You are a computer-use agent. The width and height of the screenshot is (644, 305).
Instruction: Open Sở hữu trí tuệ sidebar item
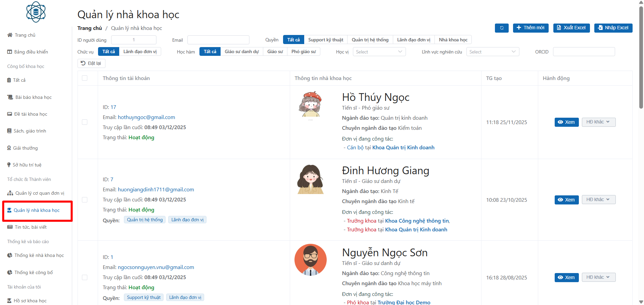pos(27,165)
